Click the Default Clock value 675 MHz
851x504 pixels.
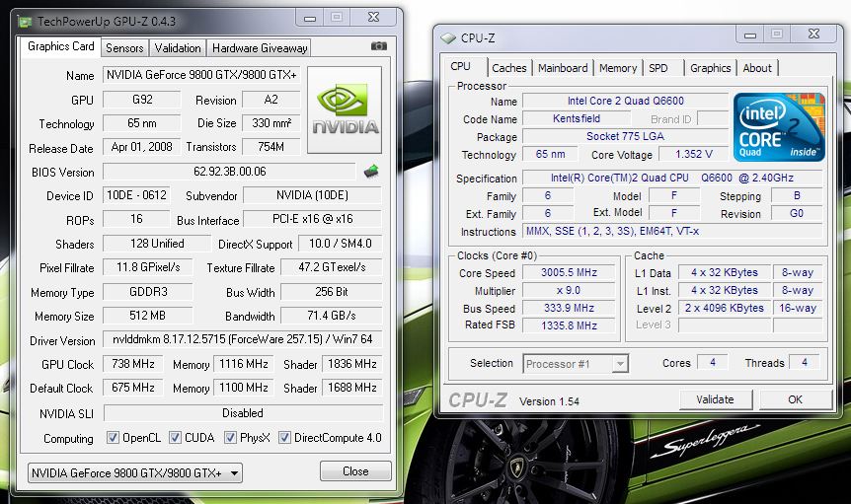(133, 388)
